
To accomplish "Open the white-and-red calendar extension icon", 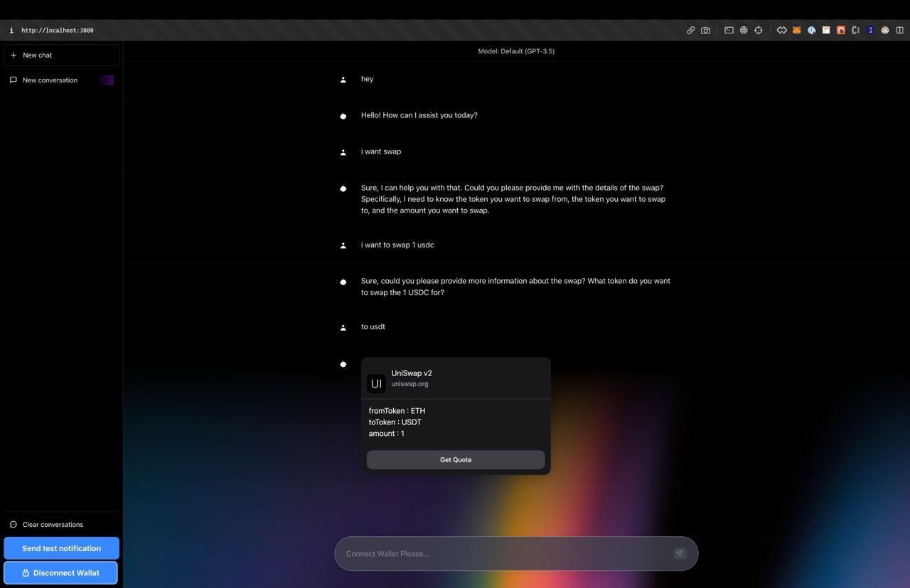I will coord(826,31).
